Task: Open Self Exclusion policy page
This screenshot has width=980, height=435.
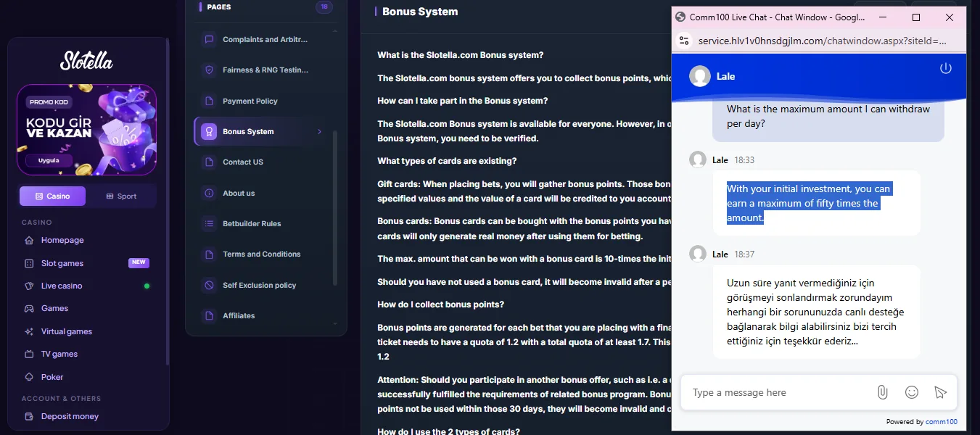Action: [261, 285]
